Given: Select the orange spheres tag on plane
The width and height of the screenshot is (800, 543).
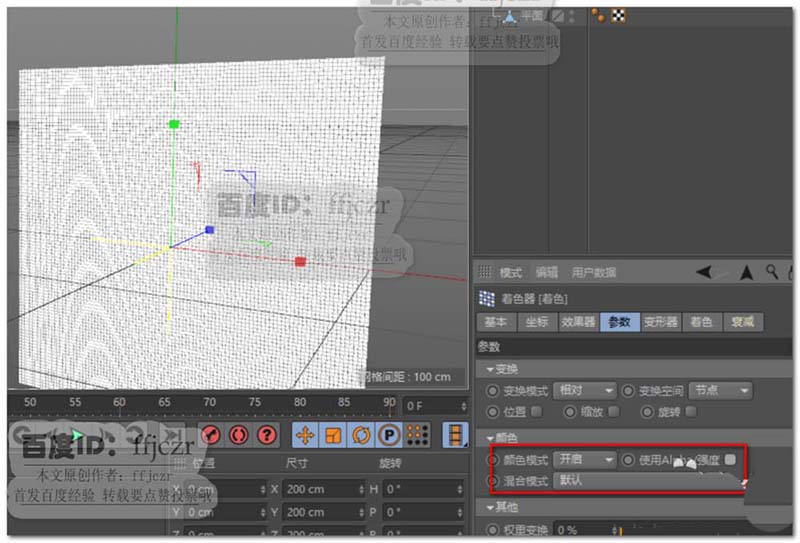Looking at the screenshot, I should tap(598, 15).
